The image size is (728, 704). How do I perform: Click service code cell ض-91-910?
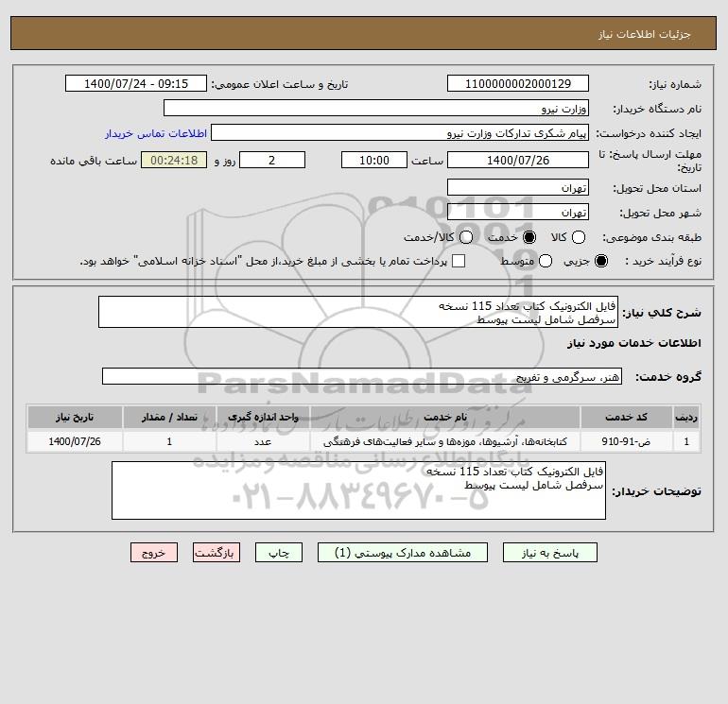626,441
